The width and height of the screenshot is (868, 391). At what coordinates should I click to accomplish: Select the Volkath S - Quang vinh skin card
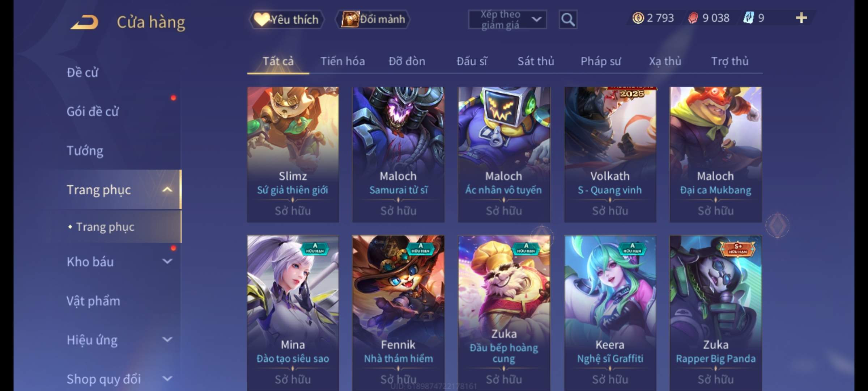coord(610,154)
